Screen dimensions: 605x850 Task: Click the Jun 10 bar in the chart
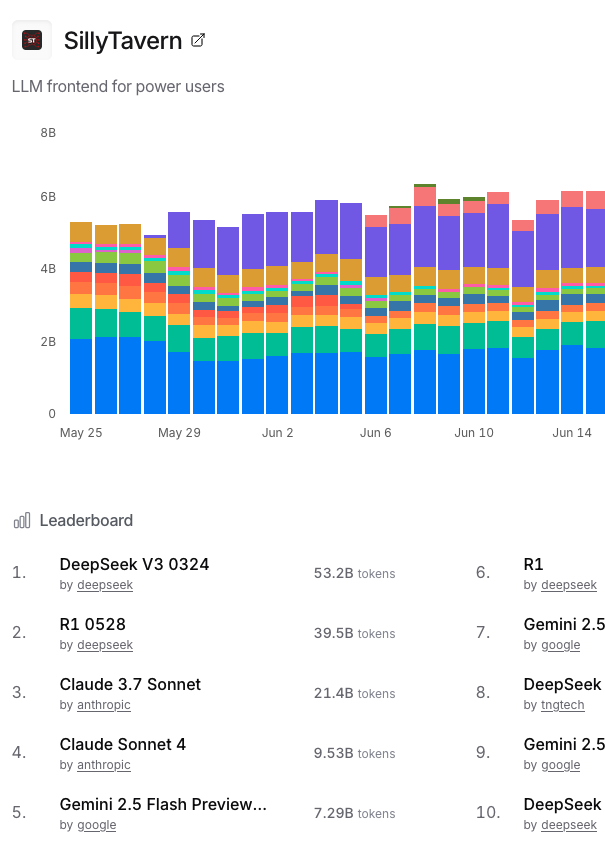click(474, 305)
